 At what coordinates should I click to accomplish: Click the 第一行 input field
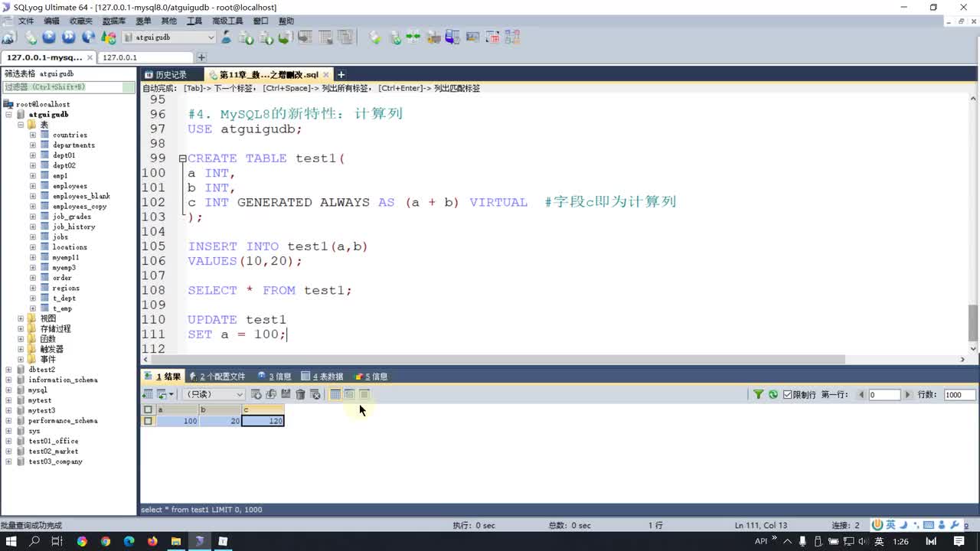884,395
